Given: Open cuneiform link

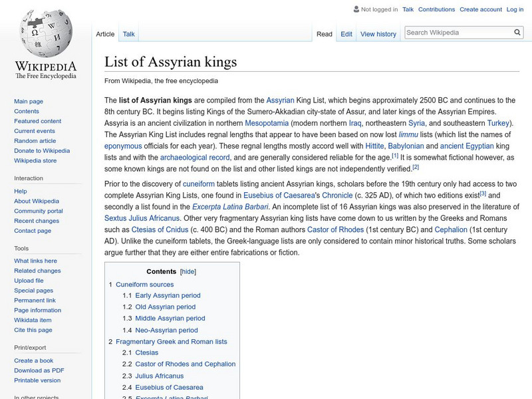Looking at the screenshot, I should click(x=198, y=184).
